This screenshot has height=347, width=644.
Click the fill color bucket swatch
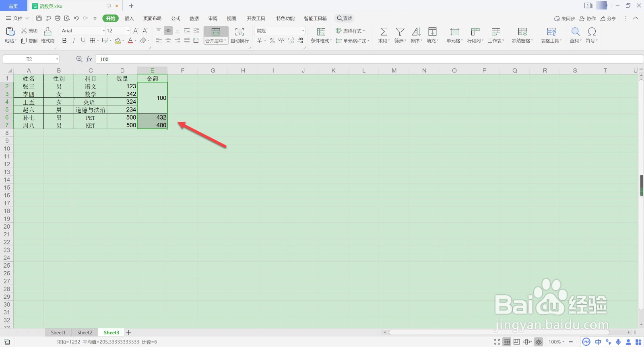pyautogui.click(x=118, y=40)
